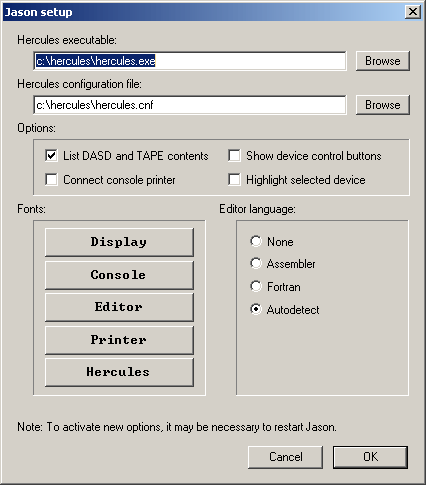Close the Jason setup window
The image size is (426, 485).
click(413, 12)
